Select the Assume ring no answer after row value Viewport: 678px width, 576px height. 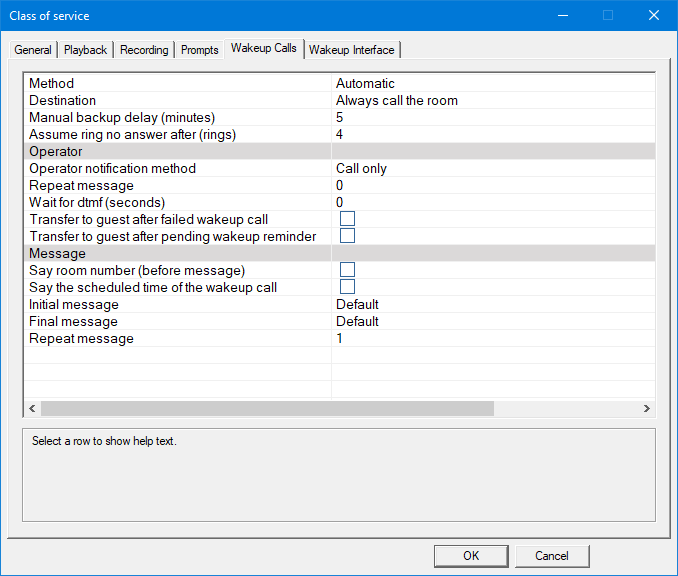tap(340, 135)
